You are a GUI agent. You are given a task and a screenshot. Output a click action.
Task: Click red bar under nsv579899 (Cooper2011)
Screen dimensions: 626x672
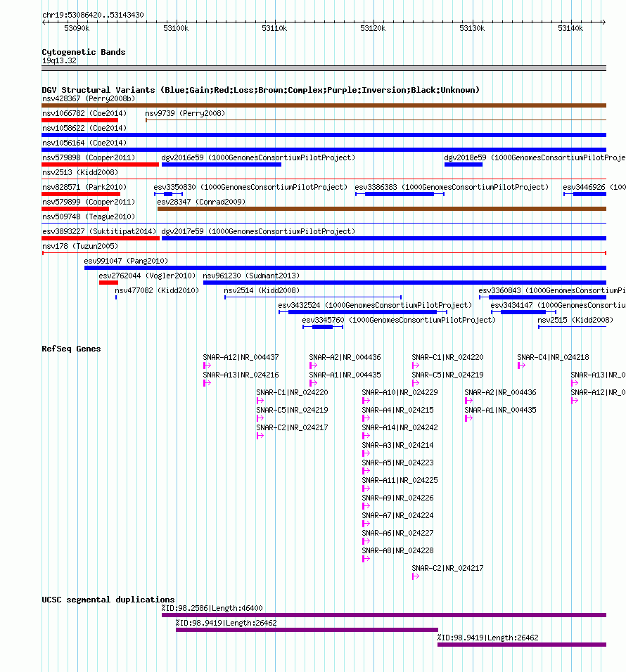tap(75, 209)
